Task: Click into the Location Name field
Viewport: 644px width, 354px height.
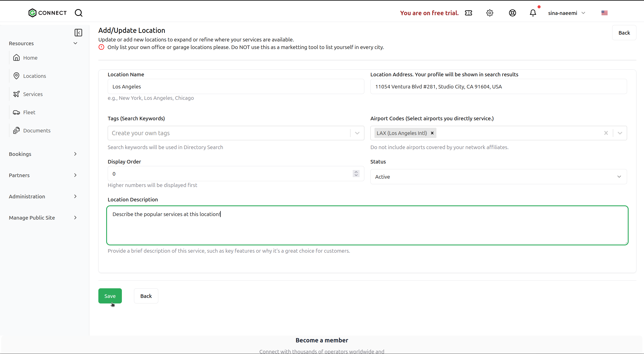Action: 236,87
